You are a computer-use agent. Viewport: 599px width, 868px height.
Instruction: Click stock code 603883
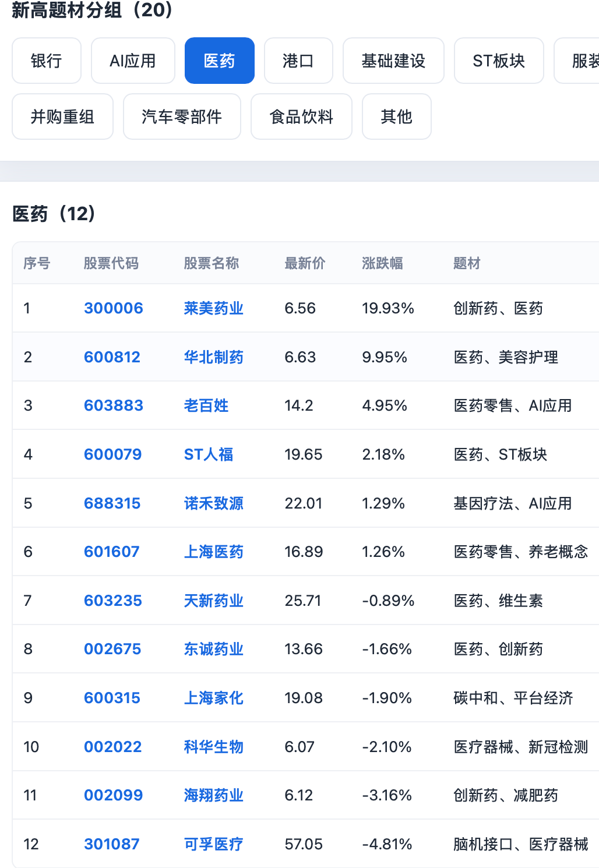click(x=114, y=405)
